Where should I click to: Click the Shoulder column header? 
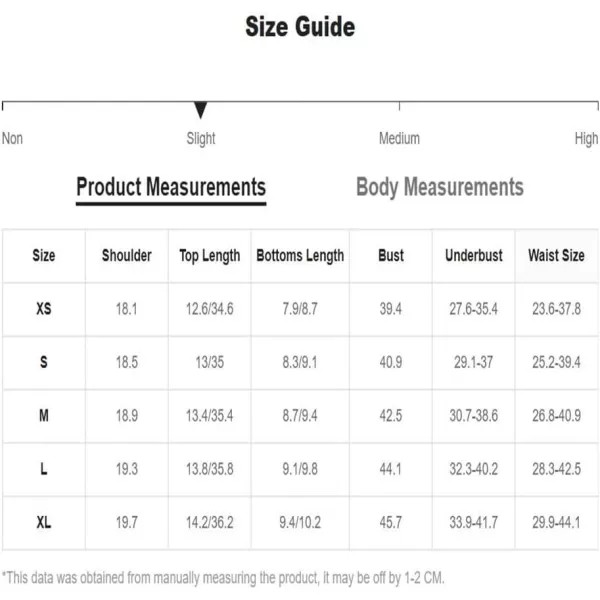pos(127,255)
